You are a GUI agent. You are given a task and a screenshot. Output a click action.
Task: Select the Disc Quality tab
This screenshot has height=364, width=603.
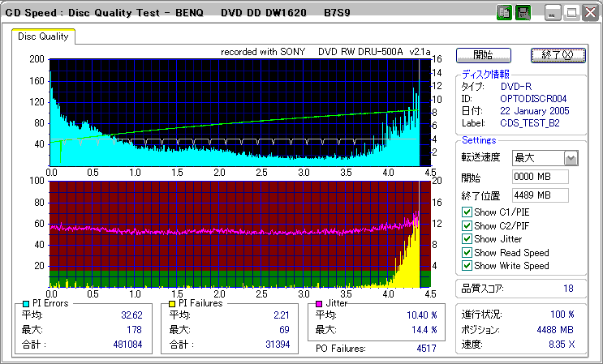(43, 36)
